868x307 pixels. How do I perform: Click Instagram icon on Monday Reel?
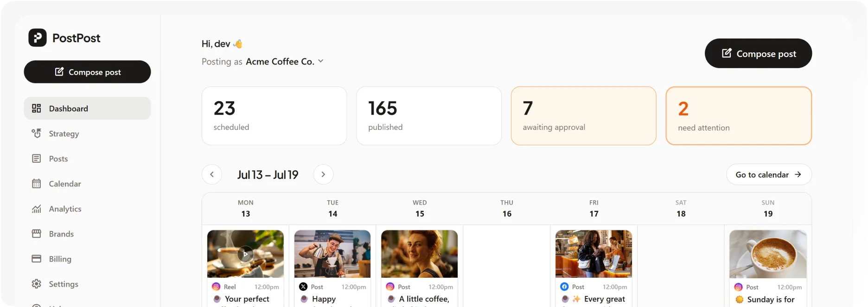point(216,287)
